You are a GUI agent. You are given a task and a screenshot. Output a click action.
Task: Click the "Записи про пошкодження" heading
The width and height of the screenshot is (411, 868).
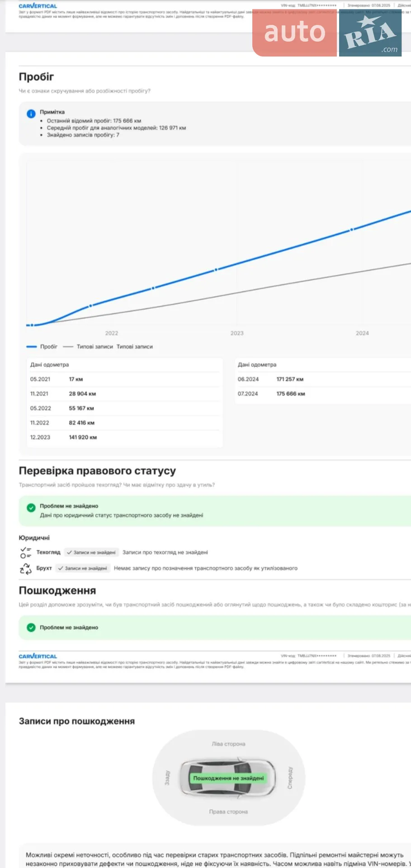[x=77, y=722]
